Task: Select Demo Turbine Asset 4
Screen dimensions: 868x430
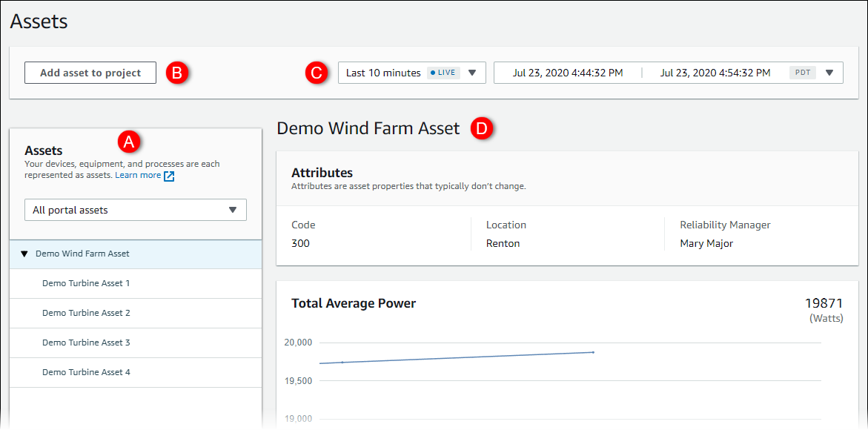Action: (85, 371)
